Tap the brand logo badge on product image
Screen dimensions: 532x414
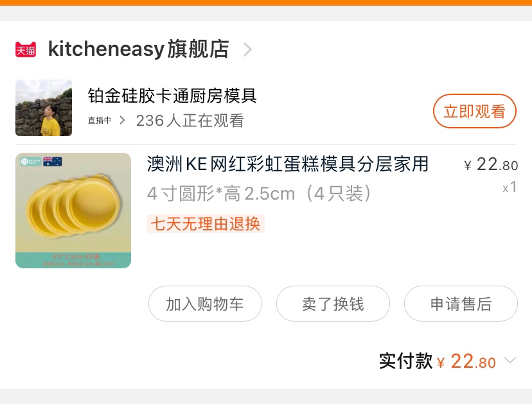coord(31,161)
